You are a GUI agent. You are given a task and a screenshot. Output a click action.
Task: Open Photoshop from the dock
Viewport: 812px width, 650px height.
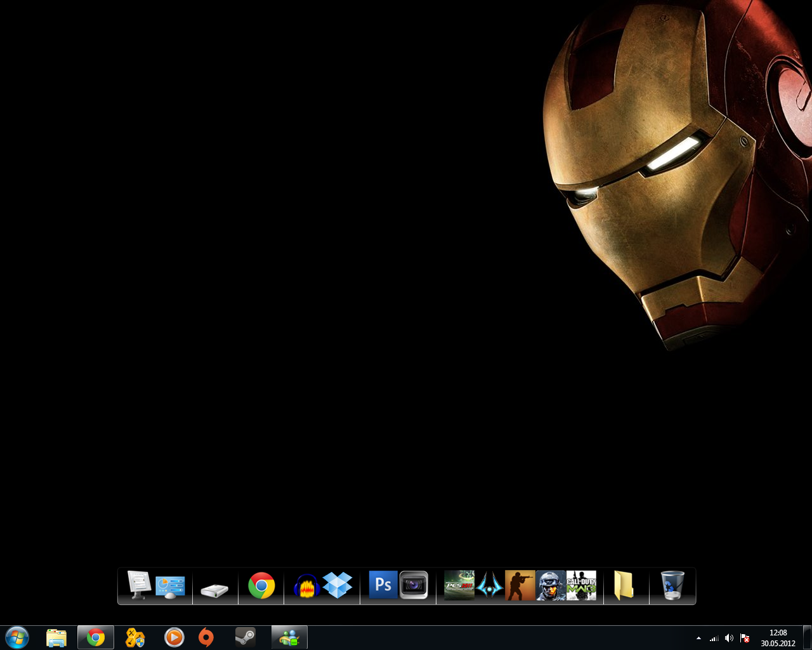(383, 585)
